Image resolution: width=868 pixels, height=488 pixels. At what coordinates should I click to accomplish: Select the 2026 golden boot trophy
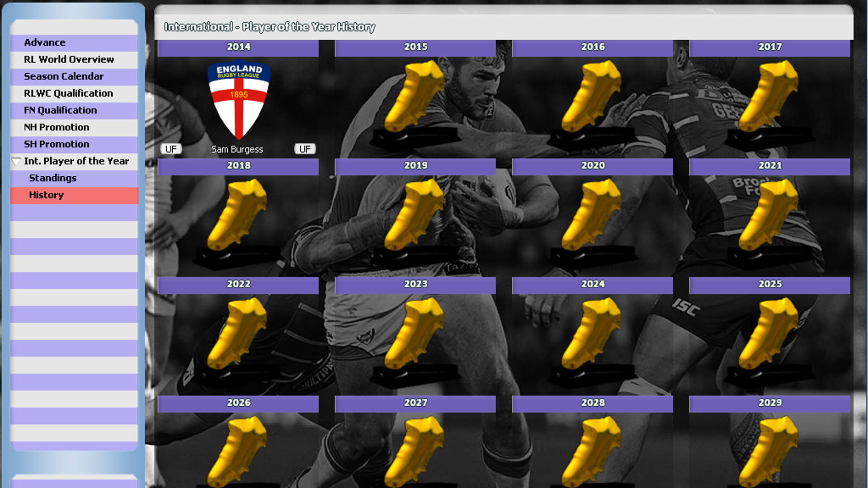(238, 452)
